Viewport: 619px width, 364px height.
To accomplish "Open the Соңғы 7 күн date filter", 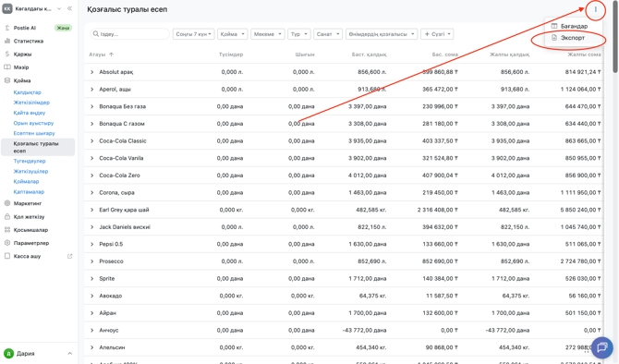I will coord(193,34).
